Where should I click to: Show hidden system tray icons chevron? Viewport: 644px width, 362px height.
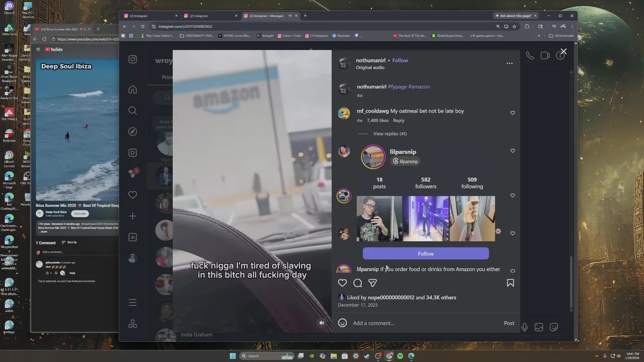(x=597, y=356)
